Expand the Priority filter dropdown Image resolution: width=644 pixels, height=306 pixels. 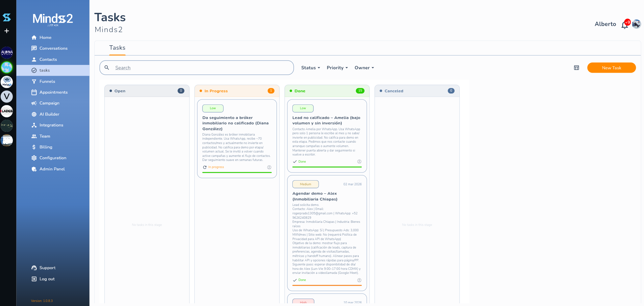[337, 68]
